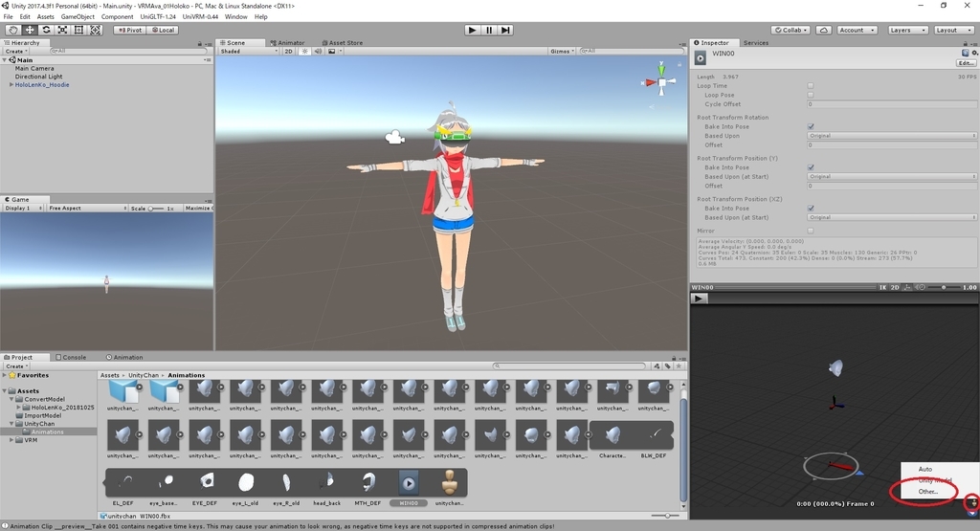
Task: Select Directional Light in Hierarchy
Action: pos(38,77)
